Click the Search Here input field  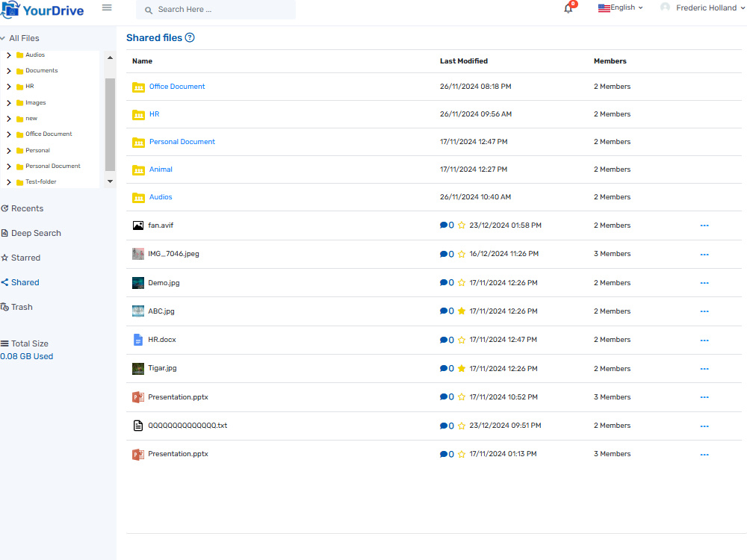[x=216, y=10]
